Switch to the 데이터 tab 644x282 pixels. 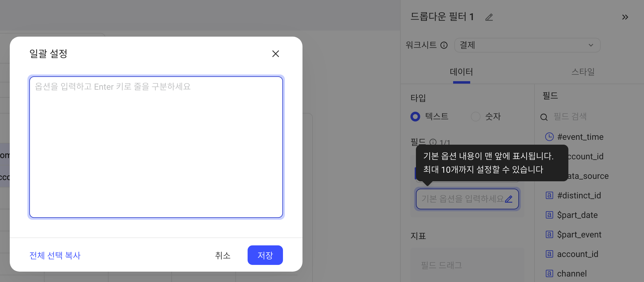pos(461,72)
